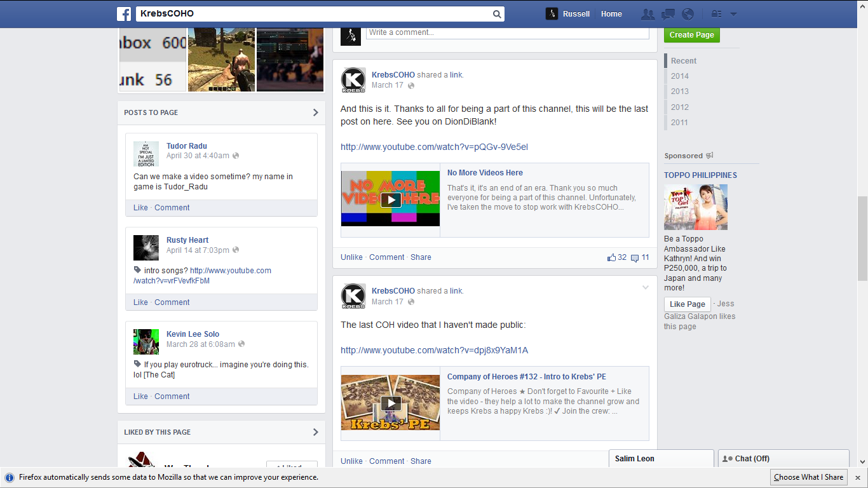
Task: Open the messages icon in header
Action: 668,14
